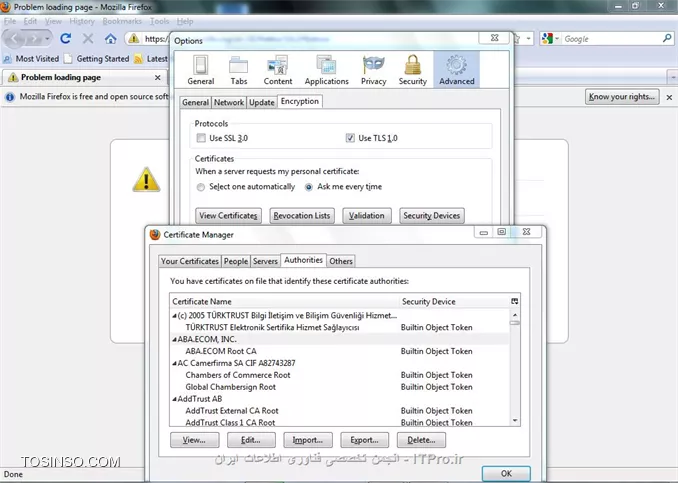The image size is (678, 483).
Task: Select Chambers of Commerce Root certificate
Action: pos(339,375)
